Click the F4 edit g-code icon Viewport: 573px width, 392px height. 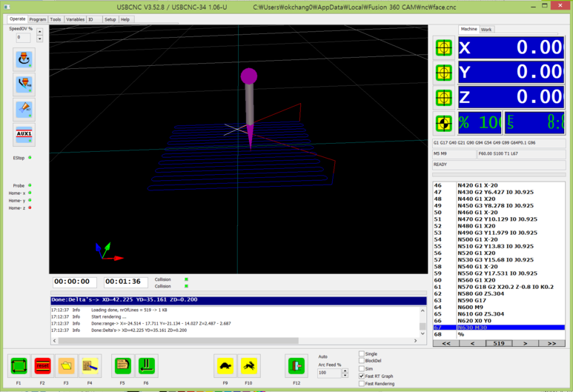point(90,366)
